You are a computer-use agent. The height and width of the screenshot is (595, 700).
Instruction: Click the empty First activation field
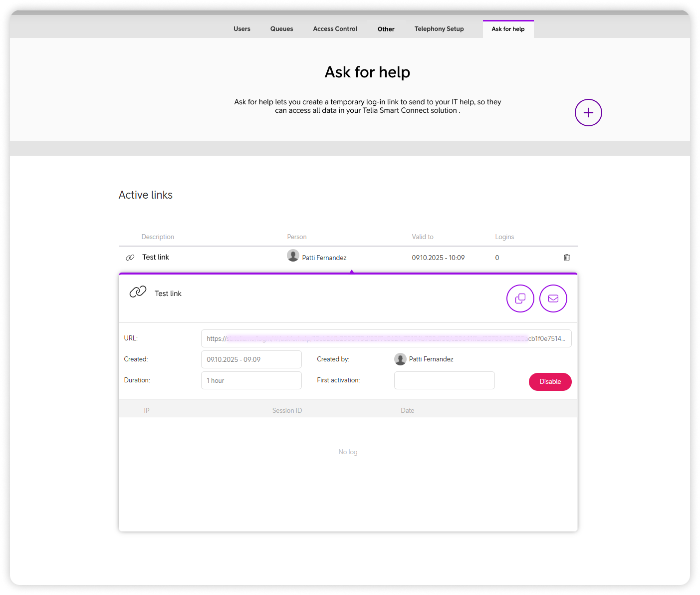[444, 380]
